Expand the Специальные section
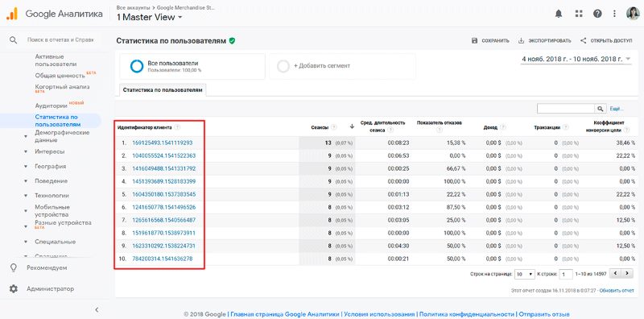This screenshot has width=644, height=319. click(x=26, y=242)
